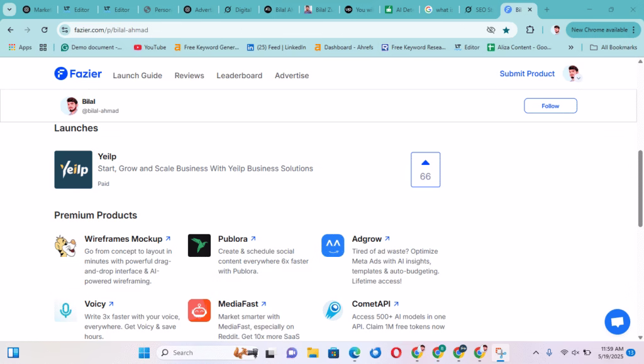The image size is (644, 364).
Task: Open the Dashboard - Ahrefs bookmark
Action: point(344,47)
